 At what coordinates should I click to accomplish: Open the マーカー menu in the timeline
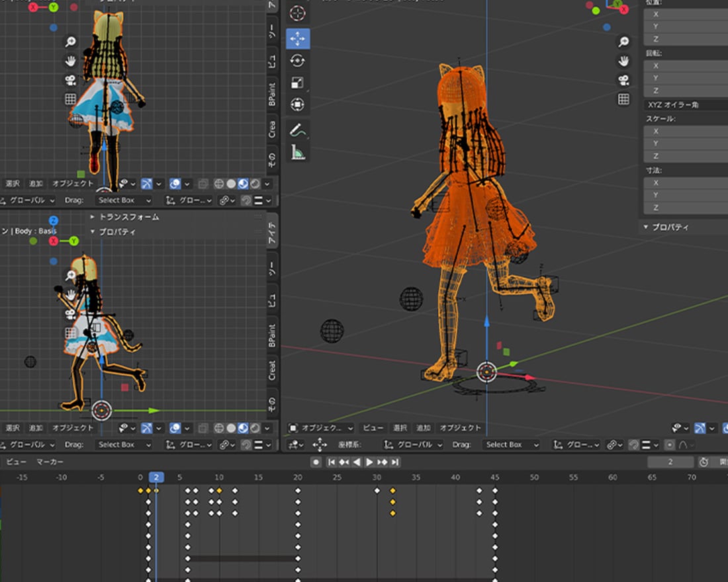pos(50,462)
